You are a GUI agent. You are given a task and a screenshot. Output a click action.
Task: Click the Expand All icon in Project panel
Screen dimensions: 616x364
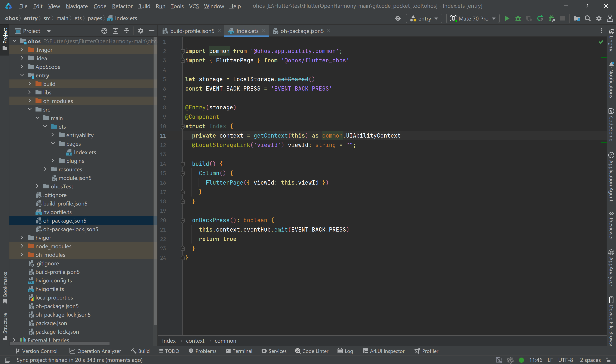115,31
